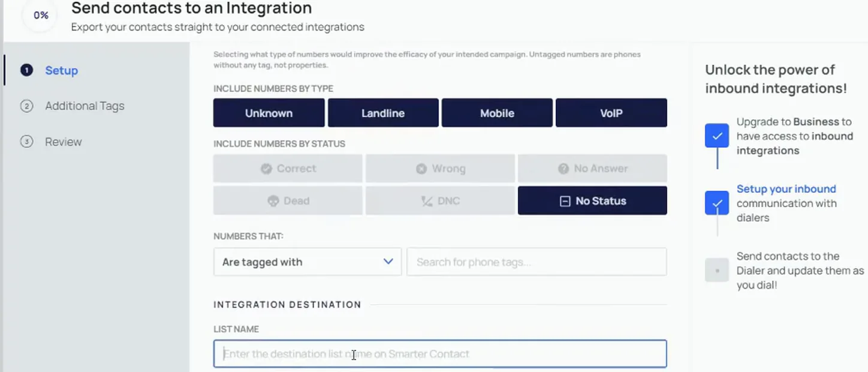The height and width of the screenshot is (372, 868).
Task: Click the 'Export your contacts straight' subtitle
Action: pyautogui.click(x=218, y=27)
